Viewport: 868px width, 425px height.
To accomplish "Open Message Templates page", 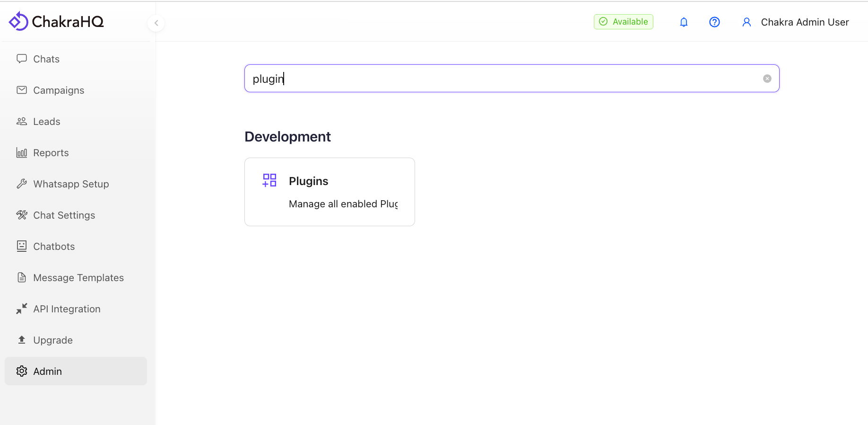I will click(x=78, y=278).
